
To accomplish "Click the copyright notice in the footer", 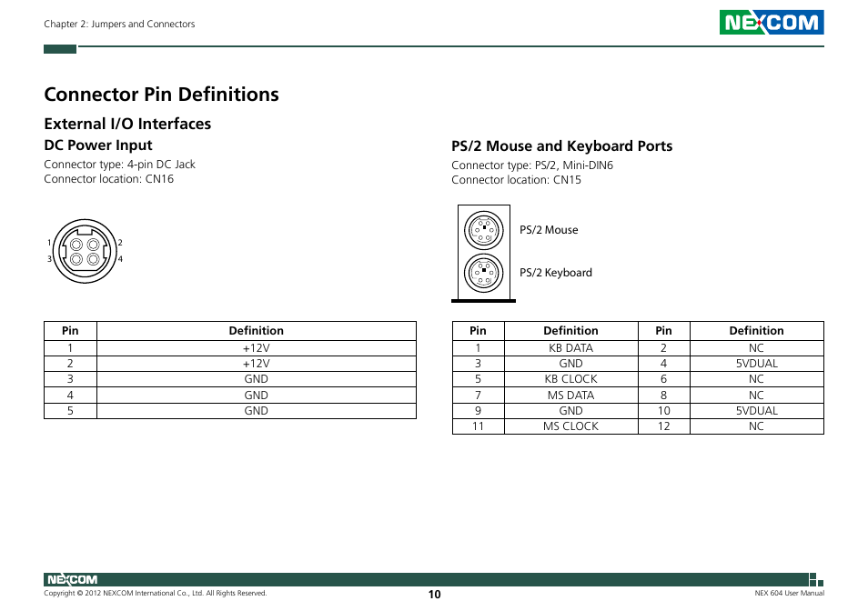I will (156, 593).
